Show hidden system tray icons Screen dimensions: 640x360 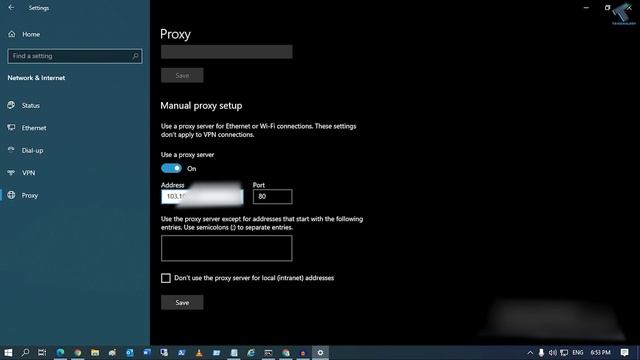point(530,353)
